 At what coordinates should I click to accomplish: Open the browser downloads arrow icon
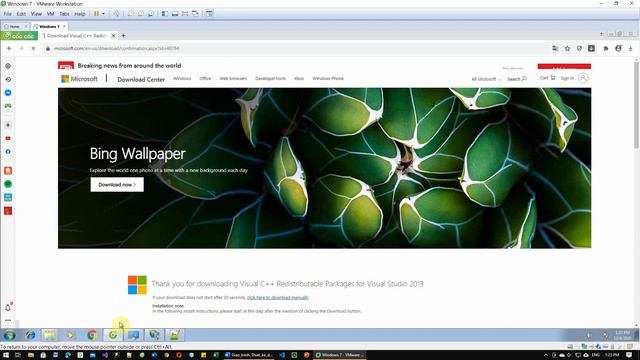(631, 49)
